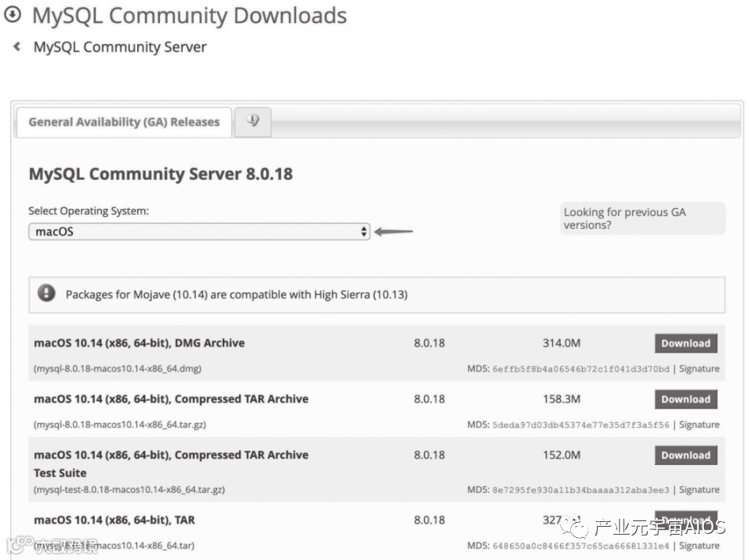The width and height of the screenshot is (750, 560).
Task: Download the macOS DMG Archive package
Action: coord(685,343)
